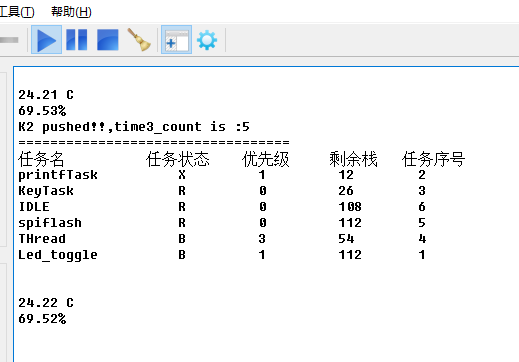519x362 pixels.
Task: Click the blue Play start button
Action: click(46, 40)
